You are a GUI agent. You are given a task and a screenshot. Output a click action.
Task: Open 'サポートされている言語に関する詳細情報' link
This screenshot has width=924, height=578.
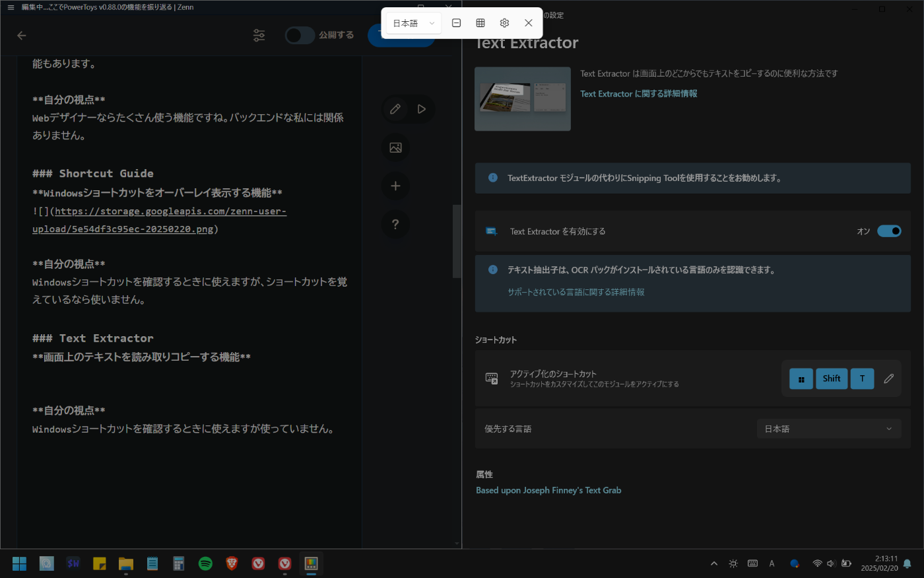click(576, 292)
